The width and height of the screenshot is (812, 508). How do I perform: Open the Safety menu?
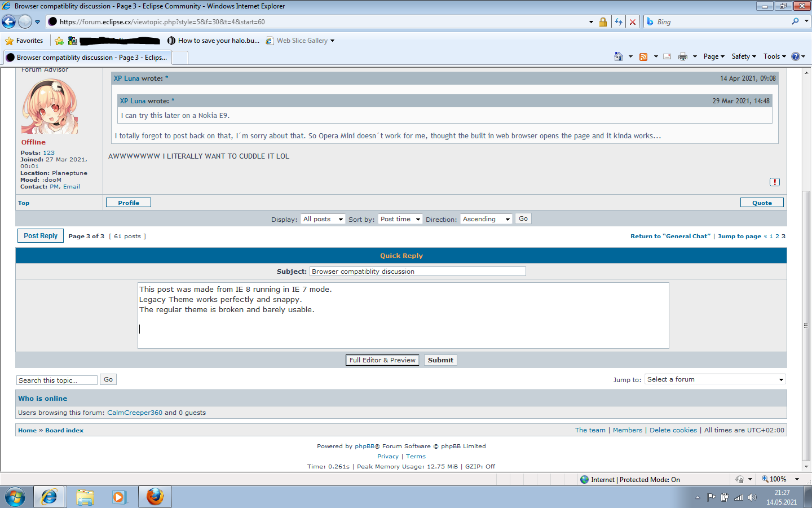(x=743, y=56)
